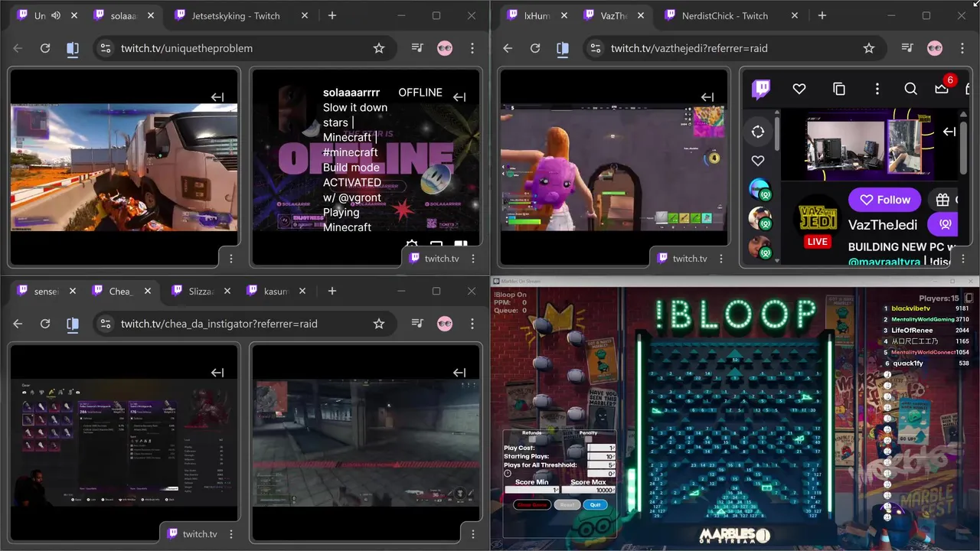980x551 pixels.
Task: Switch to the kasun tab
Action: click(x=276, y=291)
